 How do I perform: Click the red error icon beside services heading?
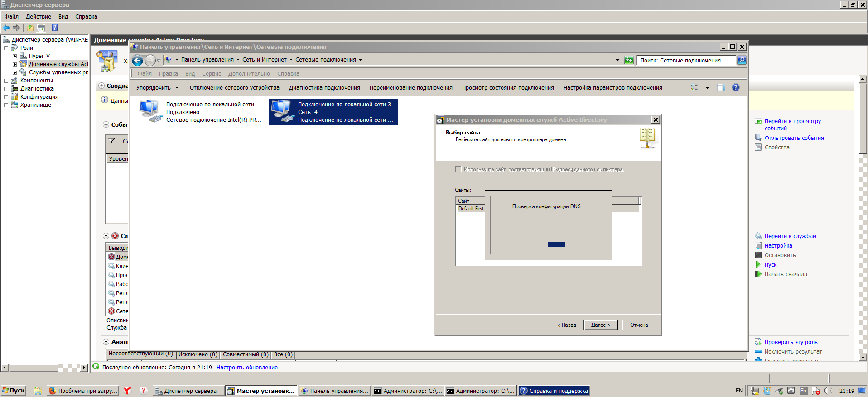[115, 236]
